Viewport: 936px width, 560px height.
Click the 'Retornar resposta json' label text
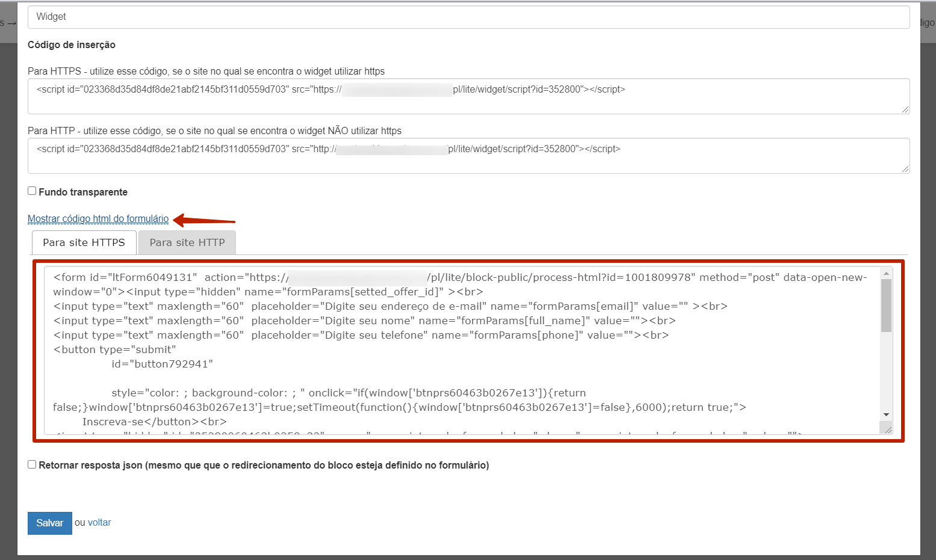[x=264, y=466]
